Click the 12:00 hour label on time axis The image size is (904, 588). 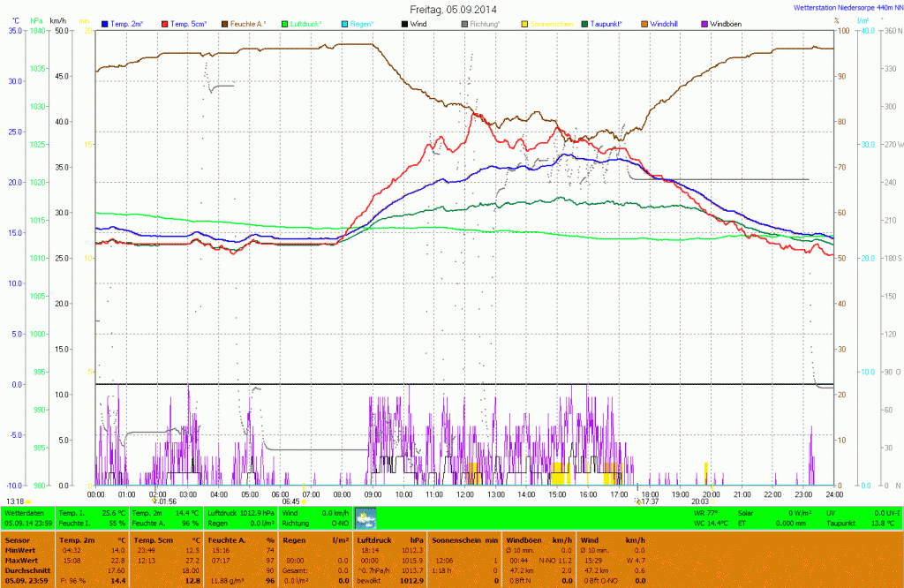tap(464, 494)
